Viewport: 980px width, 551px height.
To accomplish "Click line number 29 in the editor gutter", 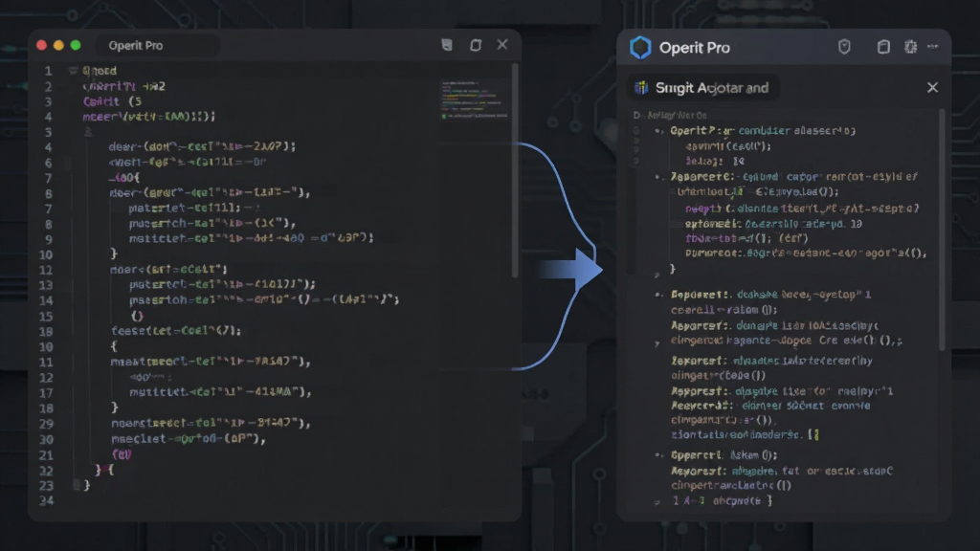I will click(x=47, y=424).
